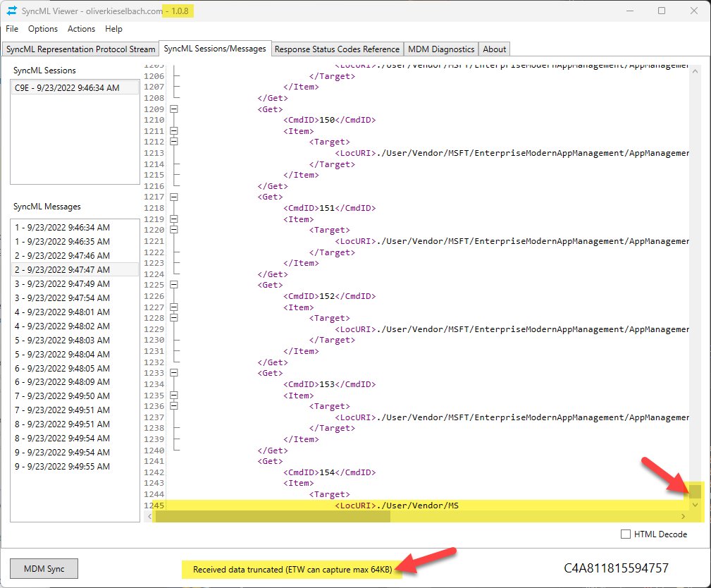This screenshot has height=588, width=711.
Task: Open the About tab
Action: tap(494, 49)
